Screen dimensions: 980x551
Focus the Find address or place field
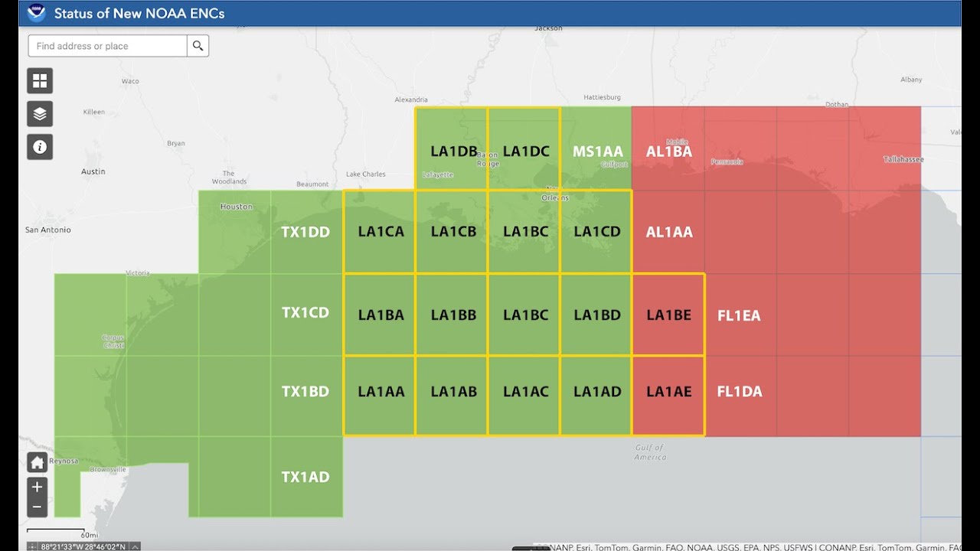(108, 46)
